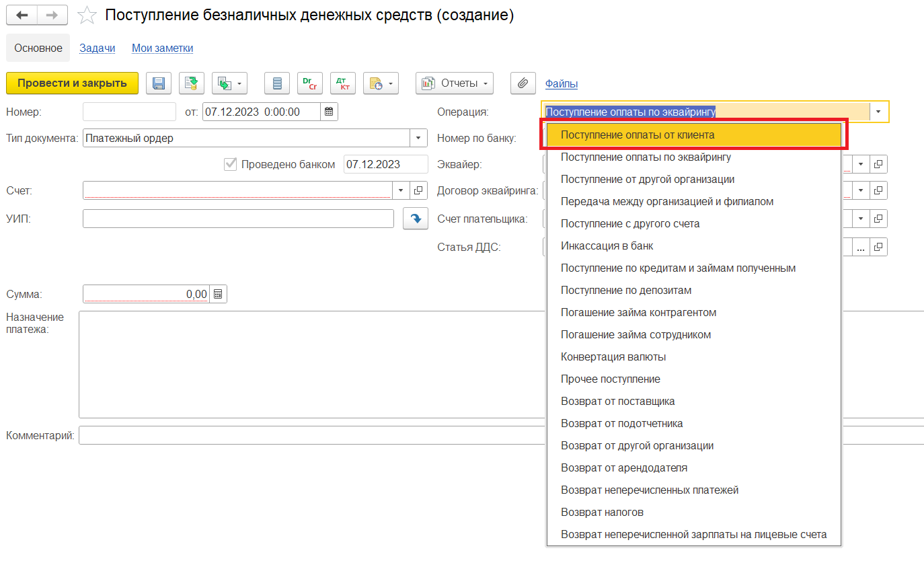Expand the Тип документа dropdown
Image resolution: width=924 pixels, height=565 pixels.
[x=418, y=138]
